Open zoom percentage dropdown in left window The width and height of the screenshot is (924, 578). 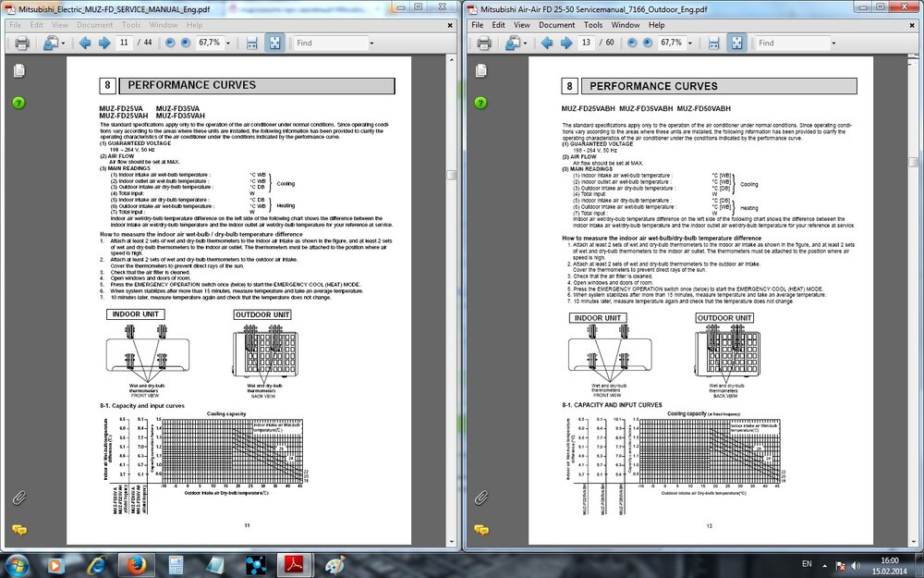coord(228,43)
